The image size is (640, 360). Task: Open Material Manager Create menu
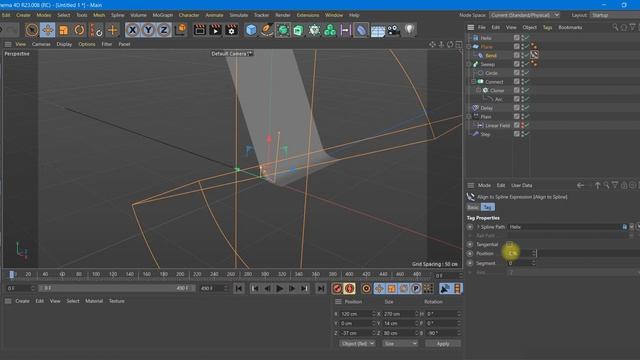(22, 301)
